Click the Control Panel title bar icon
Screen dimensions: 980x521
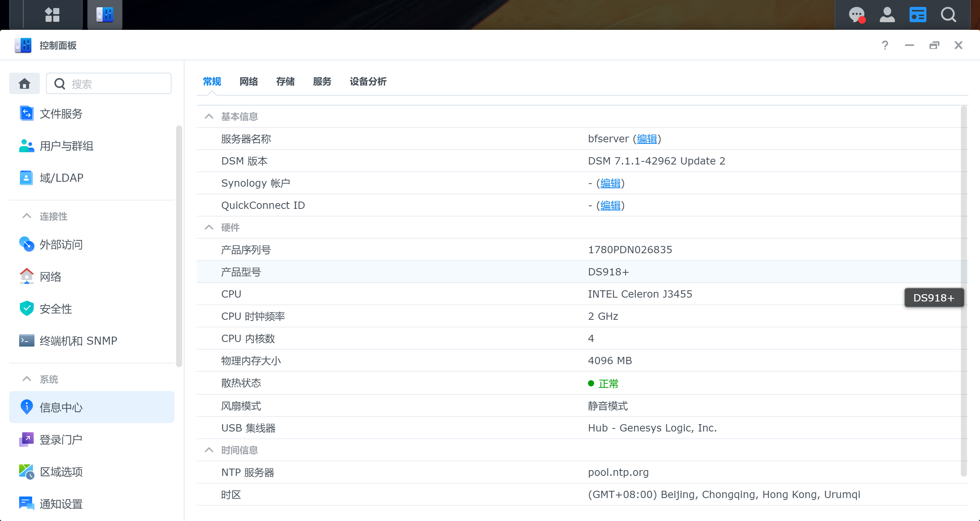(23, 45)
